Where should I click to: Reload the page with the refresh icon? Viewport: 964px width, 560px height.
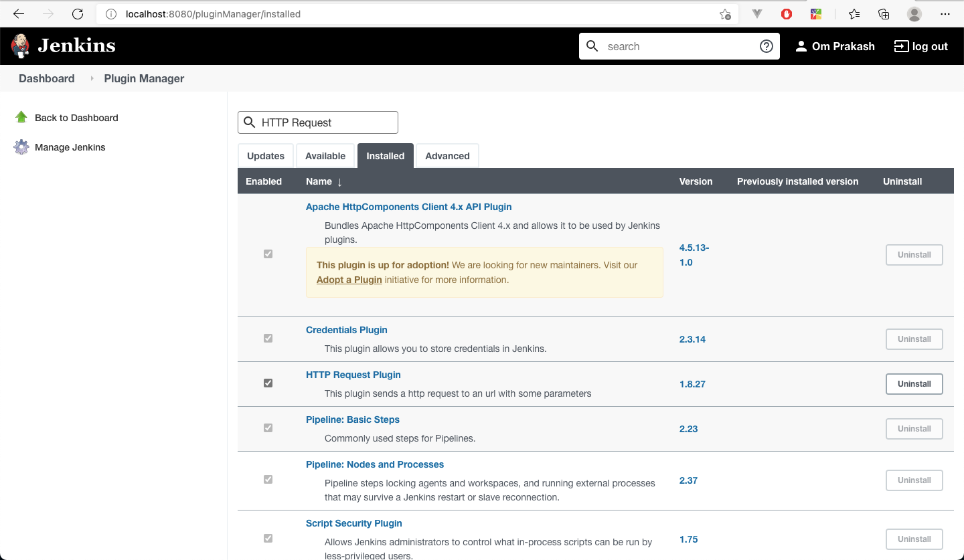coord(78,14)
